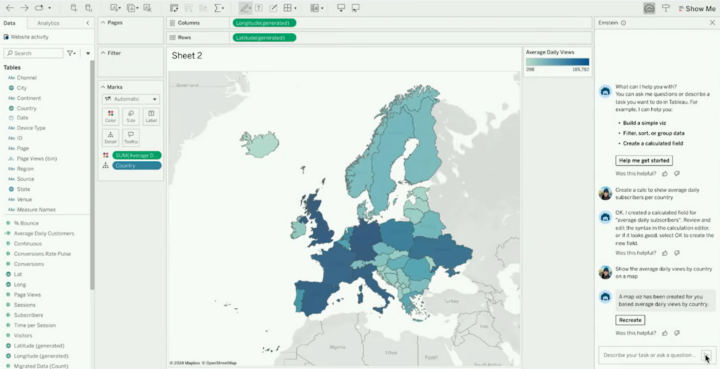720x369 pixels.
Task: Click the Tooltip button on Marks card
Action: pos(131,138)
